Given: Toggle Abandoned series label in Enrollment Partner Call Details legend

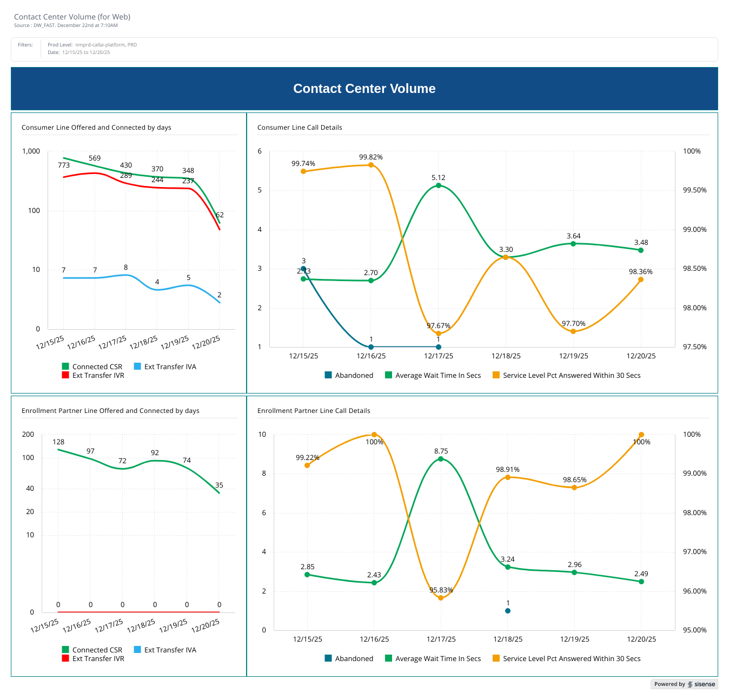Looking at the screenshot, I should pos(354,658).
